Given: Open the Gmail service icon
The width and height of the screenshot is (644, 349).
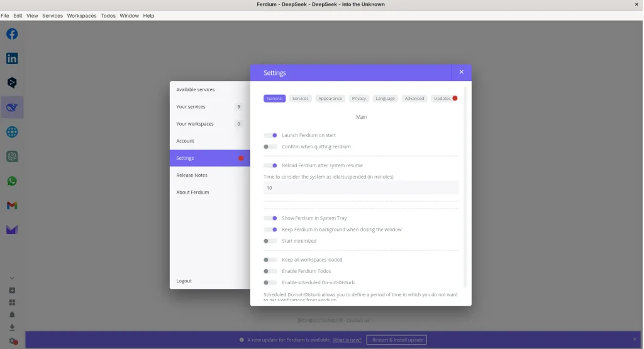Looking at the screenshot, I should [12, 205].
